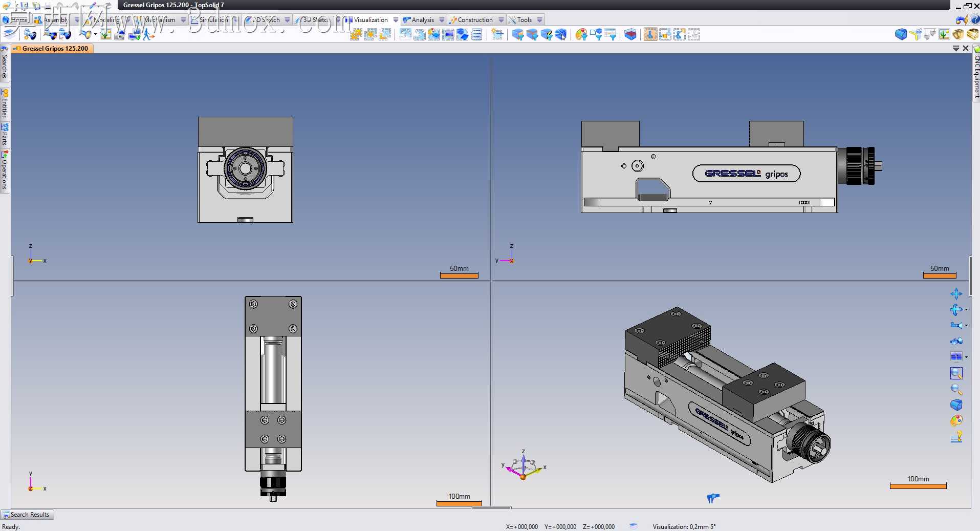This screenshot has width=980, height=531.
Task: Toggle the third selection mode button
Action: pyautogui.click(x=679, y=34)
